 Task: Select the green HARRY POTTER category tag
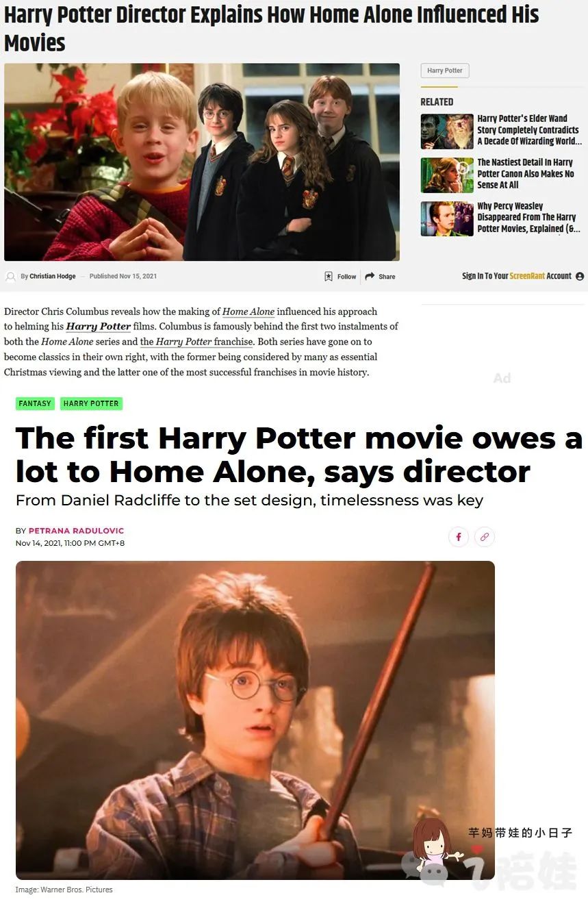[x=91, y=403]
